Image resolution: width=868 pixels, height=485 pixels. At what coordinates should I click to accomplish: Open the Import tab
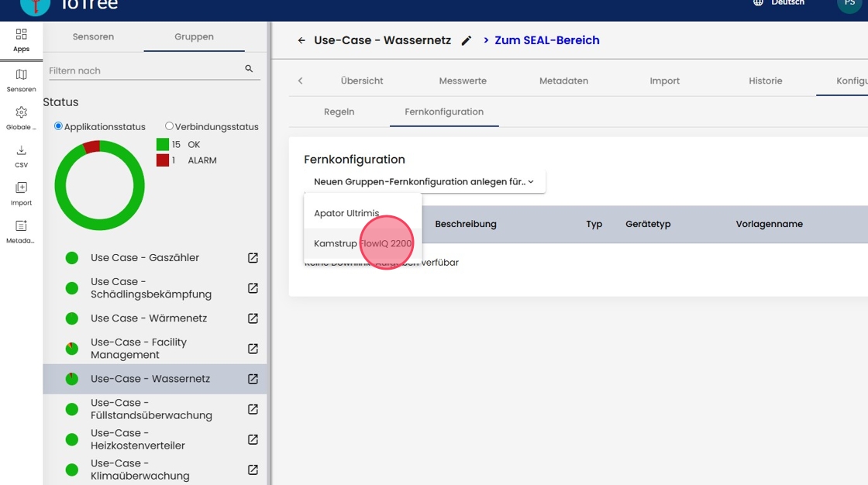click(664, 81)
